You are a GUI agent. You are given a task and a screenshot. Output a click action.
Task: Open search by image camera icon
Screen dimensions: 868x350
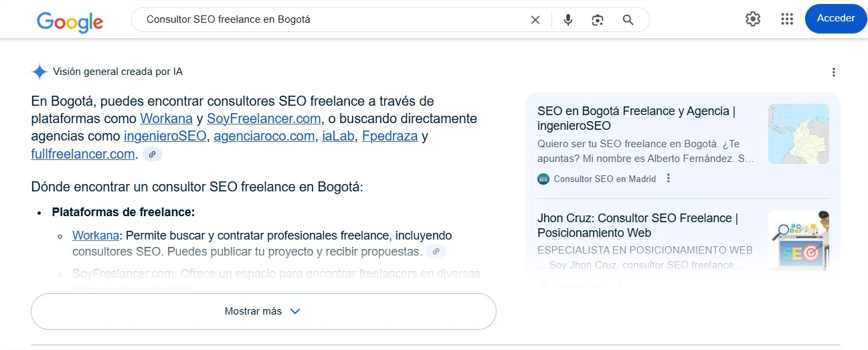(x=598, y=20)
